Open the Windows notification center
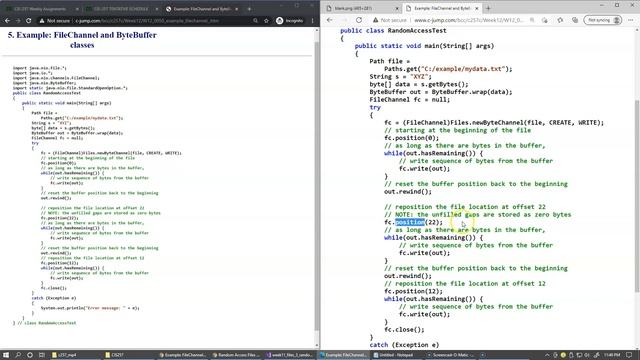Image resolution: width=640 pixels, height=360 pixels. pos(629,355)
